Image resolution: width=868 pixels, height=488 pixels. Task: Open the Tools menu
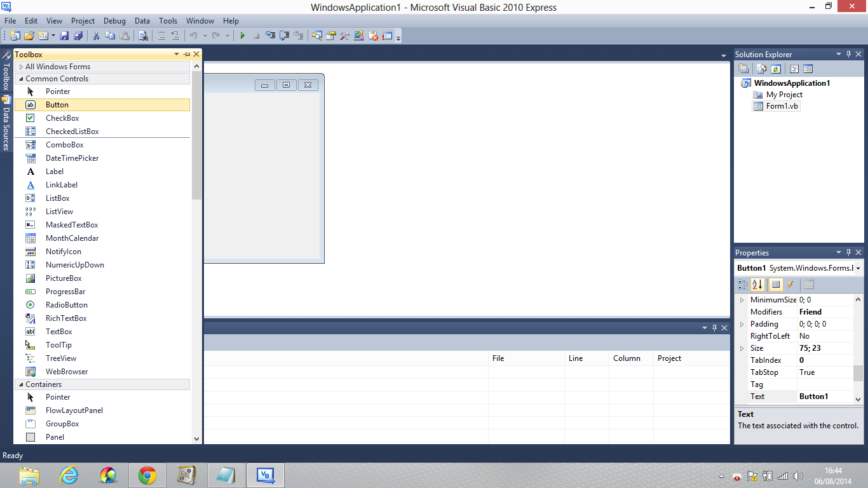click(168, 21)
